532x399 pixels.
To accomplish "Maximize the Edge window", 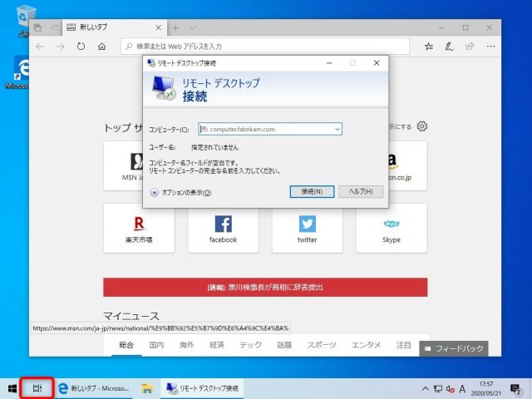I will 465,27.
